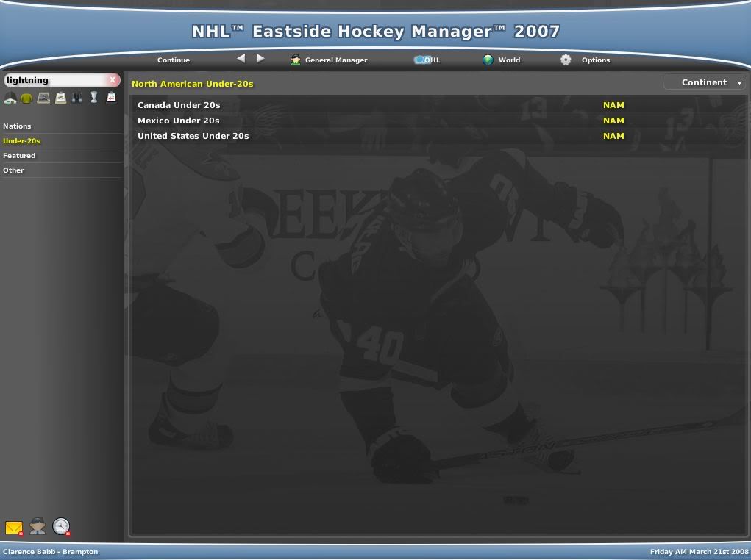Open the Continent dropdown
The image size is (751, 560).
click(706, 83)
